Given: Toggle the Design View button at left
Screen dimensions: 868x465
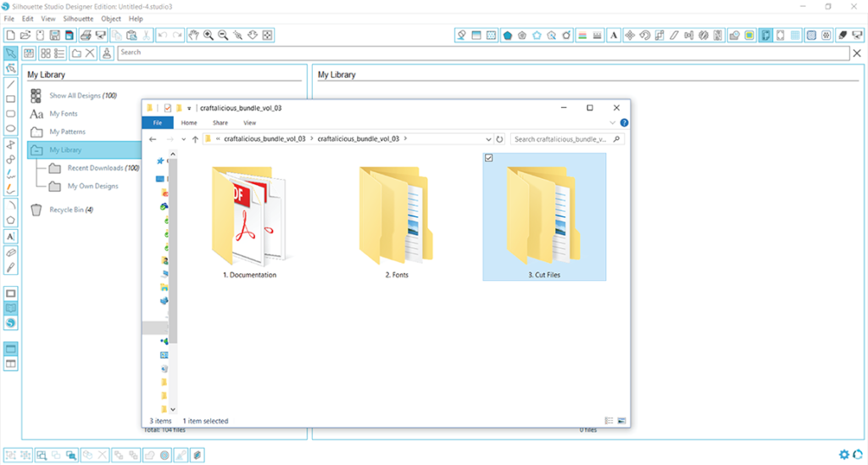Looking at the screenshot, I should [x=10, y=294].
